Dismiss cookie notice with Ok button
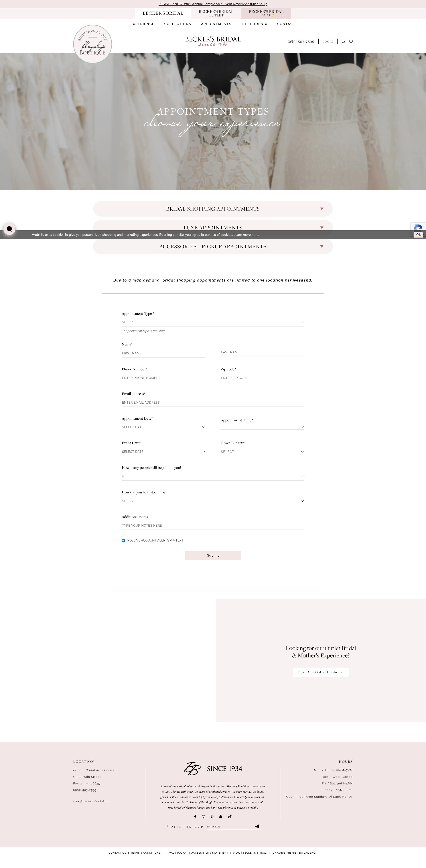This screenshot has width=426, height=868. [418, 235]
